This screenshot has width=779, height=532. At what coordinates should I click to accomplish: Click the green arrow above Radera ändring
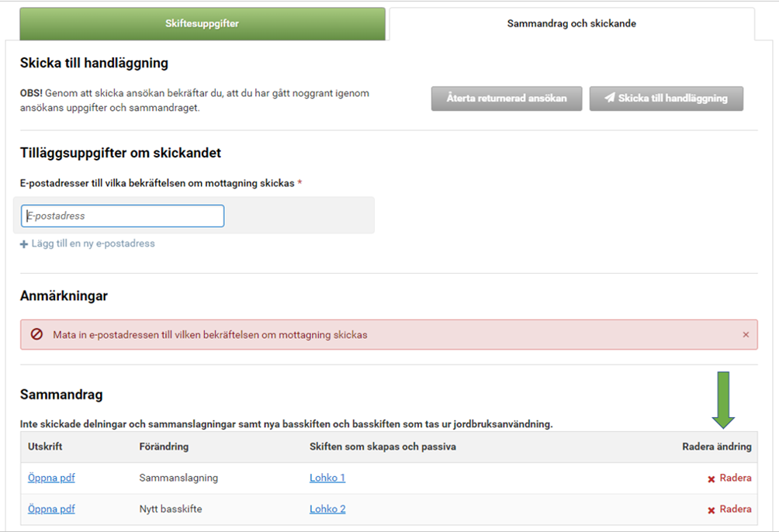point(723,399)
